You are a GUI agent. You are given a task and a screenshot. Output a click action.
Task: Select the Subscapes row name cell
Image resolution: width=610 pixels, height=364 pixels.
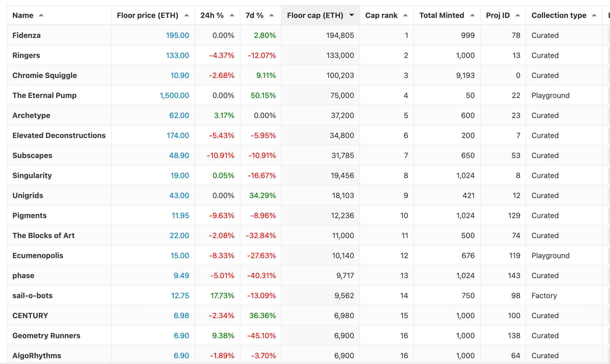tap(32, 155)
